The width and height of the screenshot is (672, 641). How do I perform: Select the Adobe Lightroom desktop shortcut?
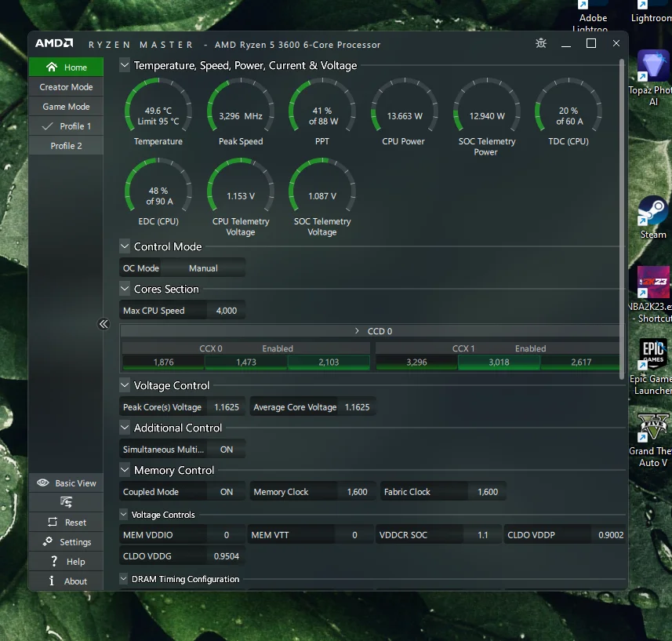click(x=593, y=16)
